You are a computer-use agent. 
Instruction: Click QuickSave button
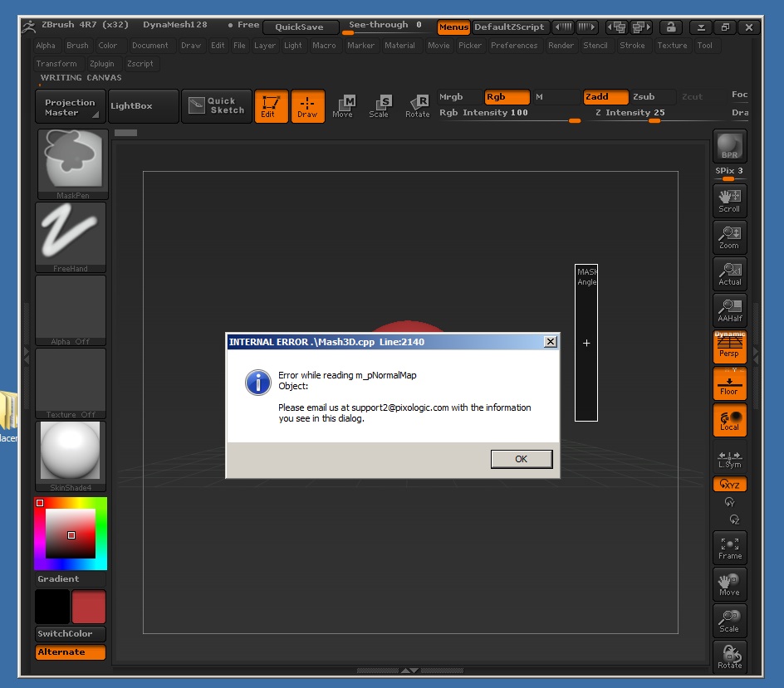click(x=301, y=27)
